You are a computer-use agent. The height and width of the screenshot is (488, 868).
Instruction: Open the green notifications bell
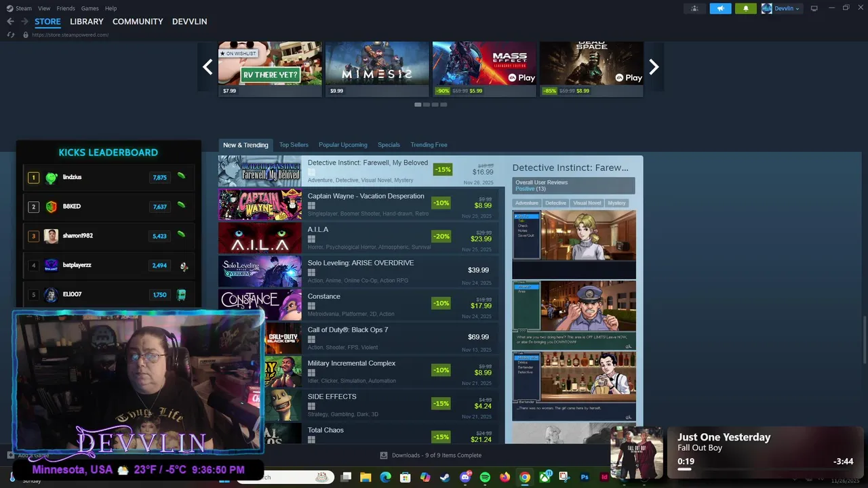point(745,8)
